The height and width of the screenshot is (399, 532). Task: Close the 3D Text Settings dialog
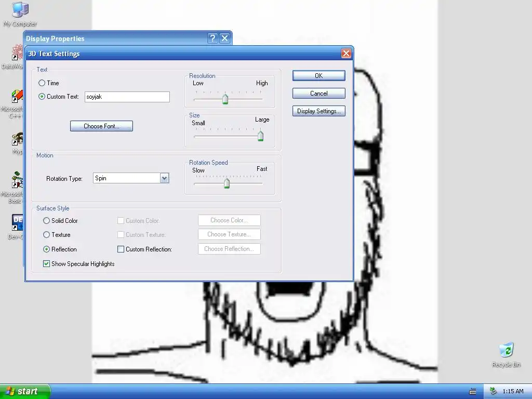coord(346,54)
